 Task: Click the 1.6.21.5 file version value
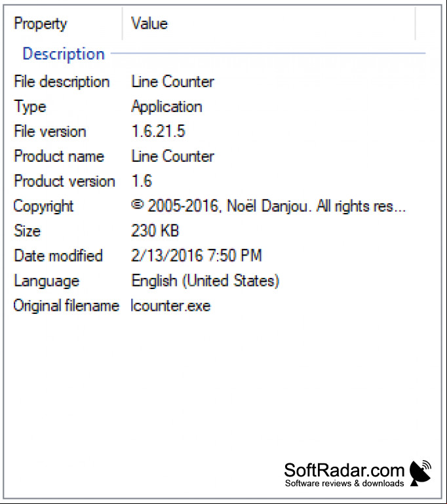tap(158, 131)
